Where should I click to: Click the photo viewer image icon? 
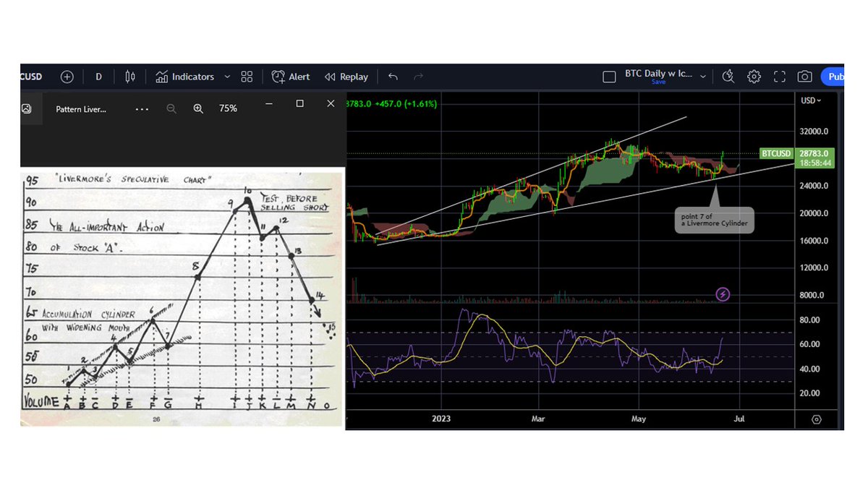pyautogui.click(x=27, y=108)
